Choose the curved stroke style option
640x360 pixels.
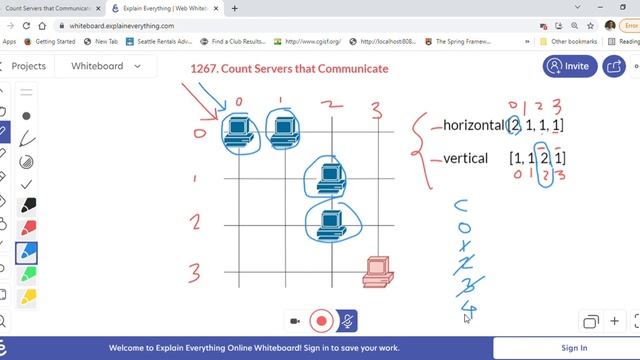tap(27, 139)
